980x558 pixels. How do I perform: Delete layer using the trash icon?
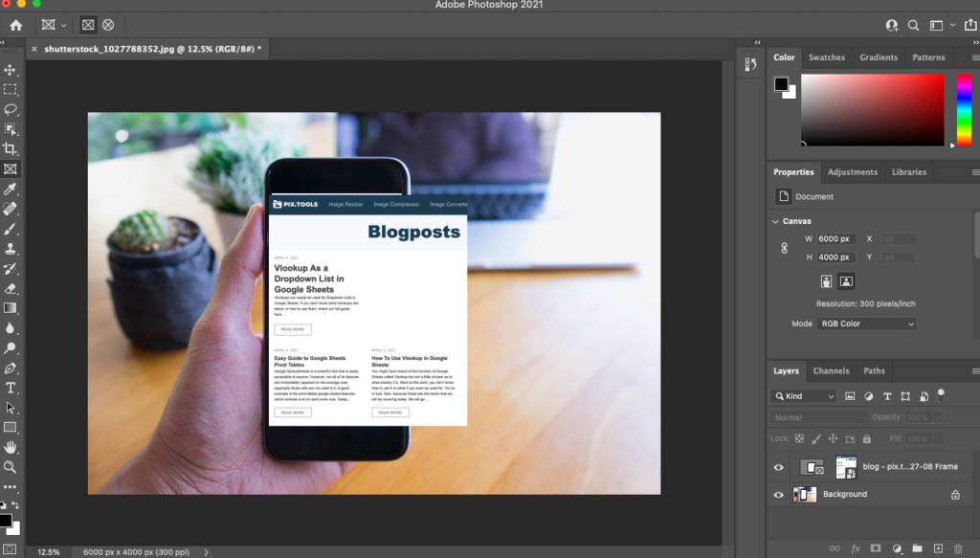(x=958, y=547)
